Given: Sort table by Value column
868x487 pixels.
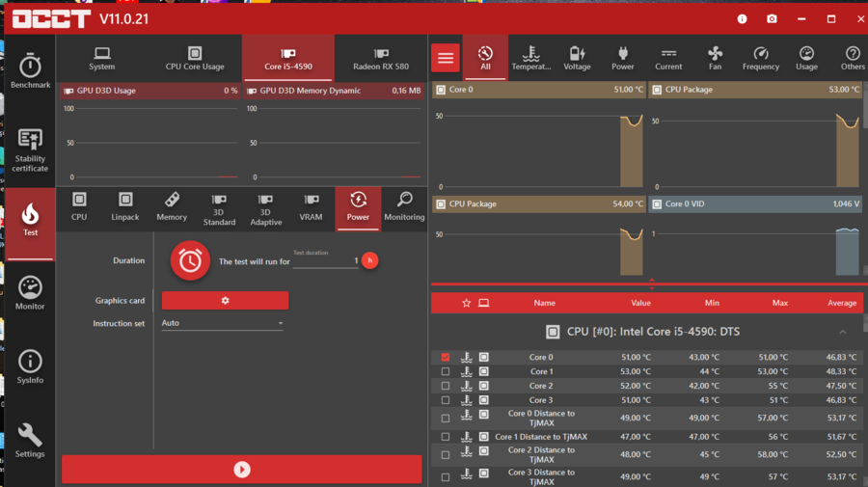Looking at the screenshot, I should coord(640,303).
